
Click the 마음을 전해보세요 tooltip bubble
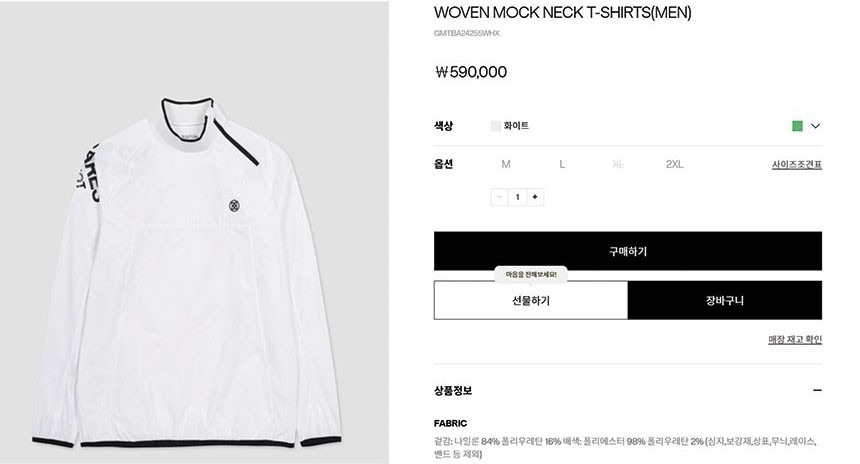[531, 274]
